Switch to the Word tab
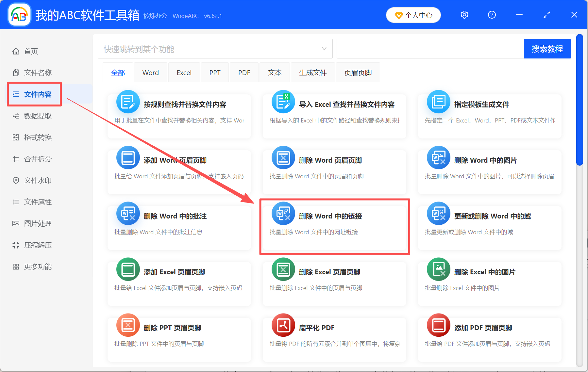588x372 pixels. pos(150,72)
